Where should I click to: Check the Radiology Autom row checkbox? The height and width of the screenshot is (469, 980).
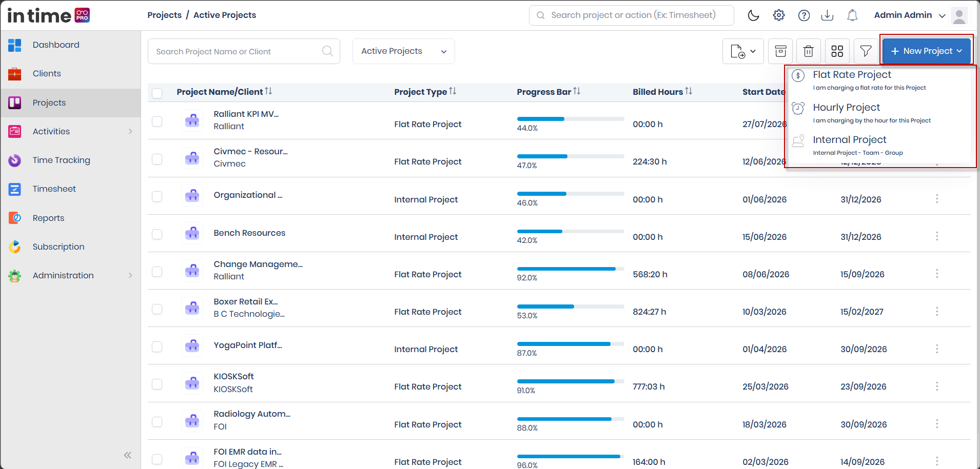157,422
